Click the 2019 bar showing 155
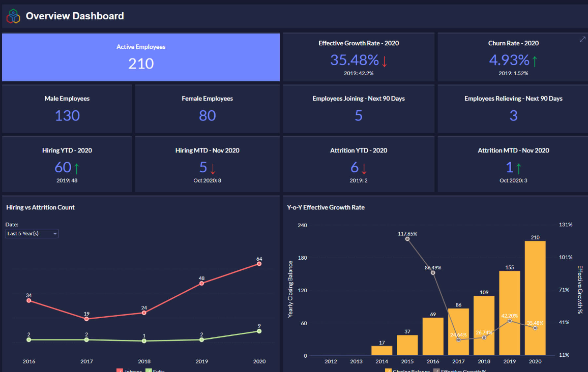This screenshot has width=588, height=372. (x=510, y=315)
